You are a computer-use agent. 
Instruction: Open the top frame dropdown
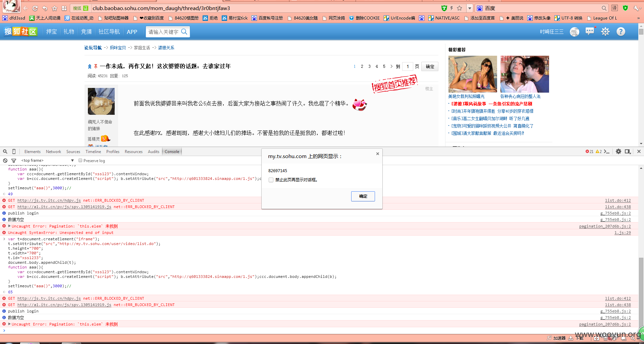tap(48, 161)
